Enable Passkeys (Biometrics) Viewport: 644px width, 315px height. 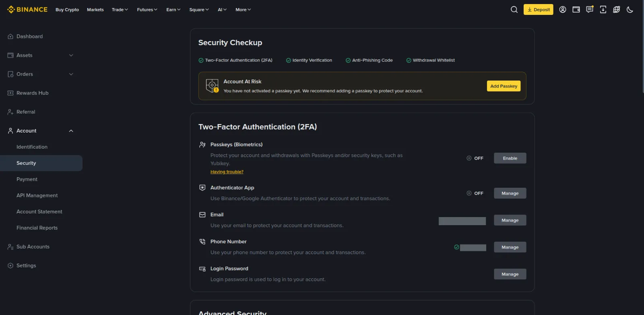[510, 158]
